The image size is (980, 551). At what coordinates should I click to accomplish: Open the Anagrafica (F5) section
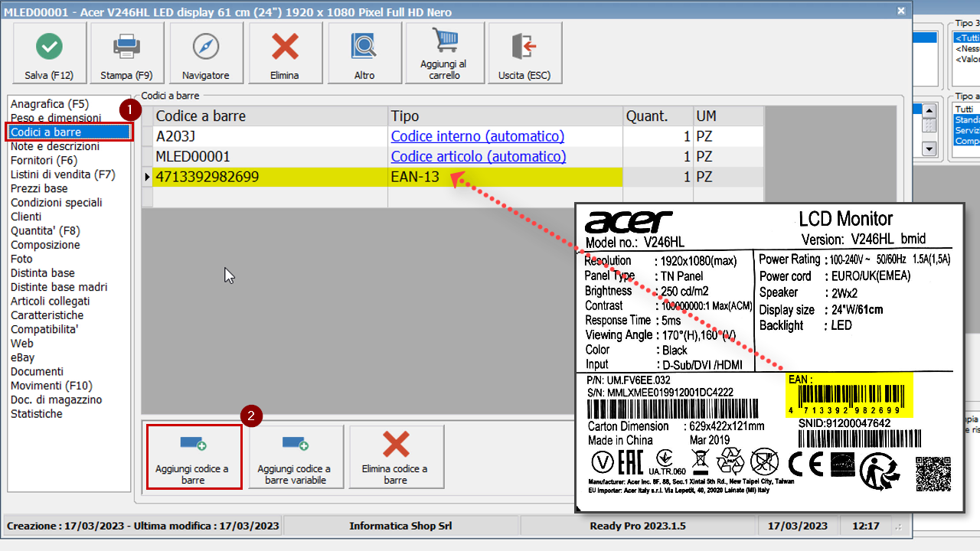pyautogui.click(x=50, y=104)
